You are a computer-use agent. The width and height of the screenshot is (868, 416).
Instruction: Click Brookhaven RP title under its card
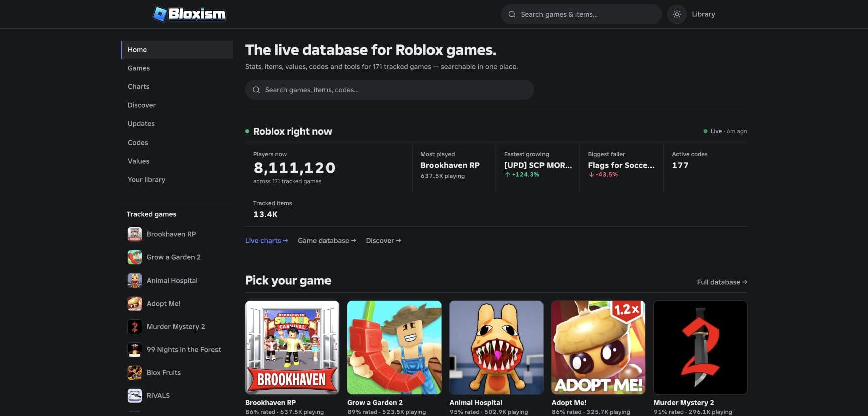[x=270, y=403]
